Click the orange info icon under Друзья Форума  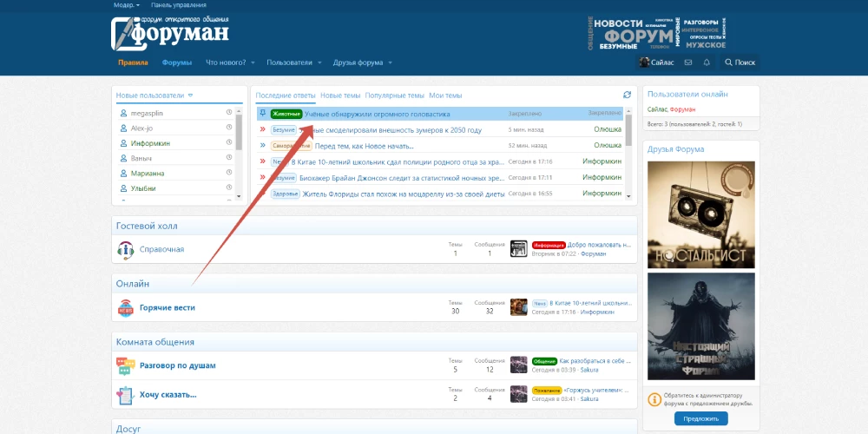tap(654, 399)
